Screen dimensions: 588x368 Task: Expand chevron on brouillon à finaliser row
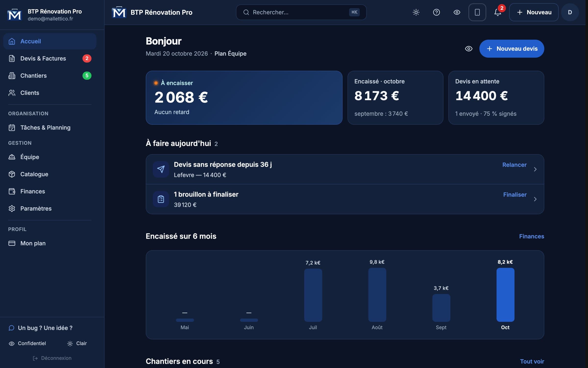pyautogui.click(x=535, y=199)
